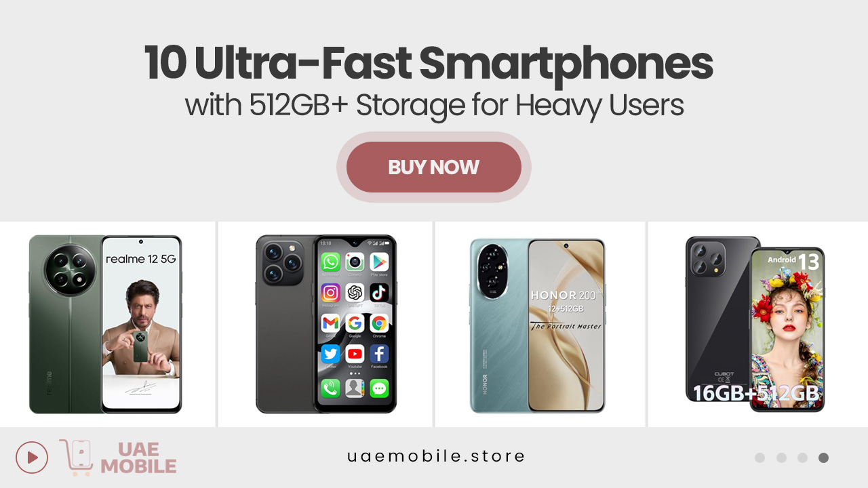
Task: Tap the Facebook icon on phone screen
Action: tap(379, 354)
